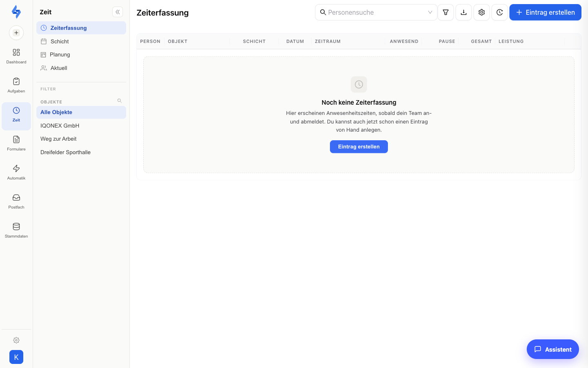Open Dashboard from the left rail
The image size is (588, 368).
16,56
